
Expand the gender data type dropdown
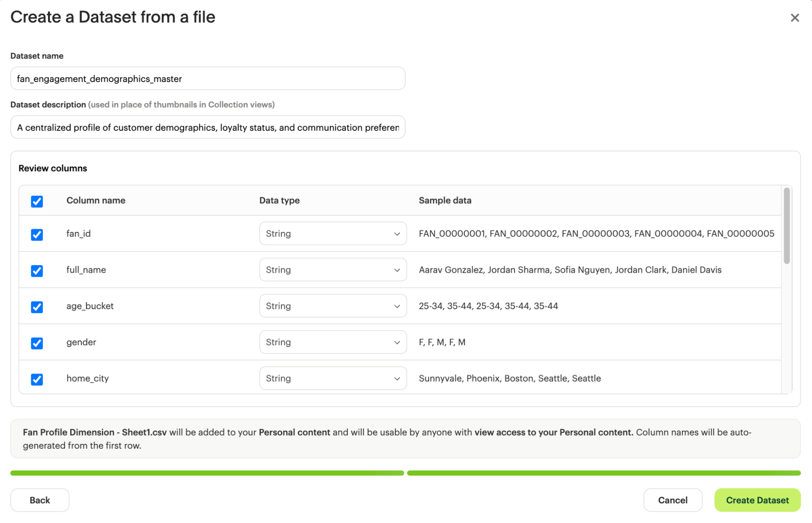[332, 342]
